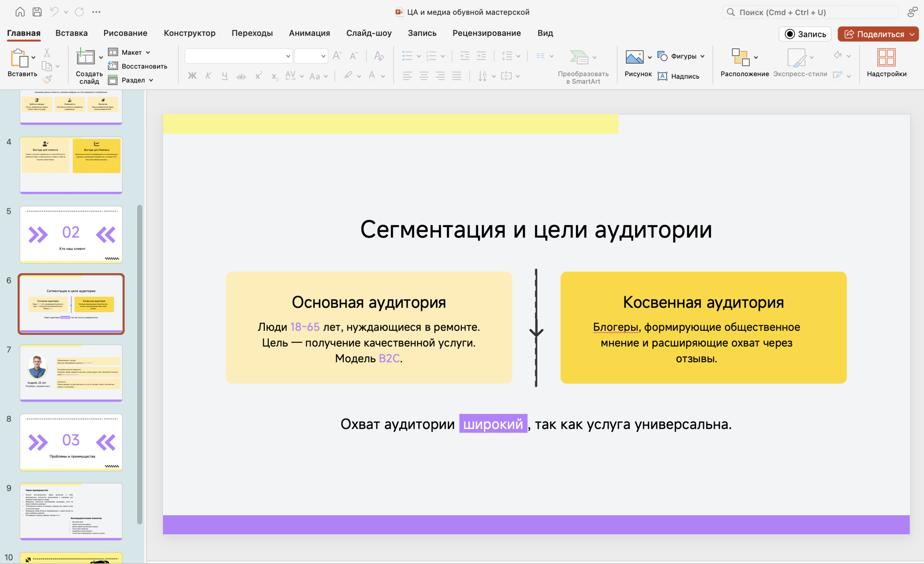Click the Рисунок picture icon
The width and height of the screenshot is (924, 564).
tap(634, 57)
